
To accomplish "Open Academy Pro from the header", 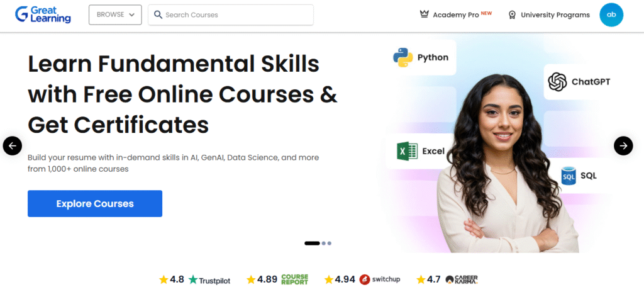I will [456, 14].
